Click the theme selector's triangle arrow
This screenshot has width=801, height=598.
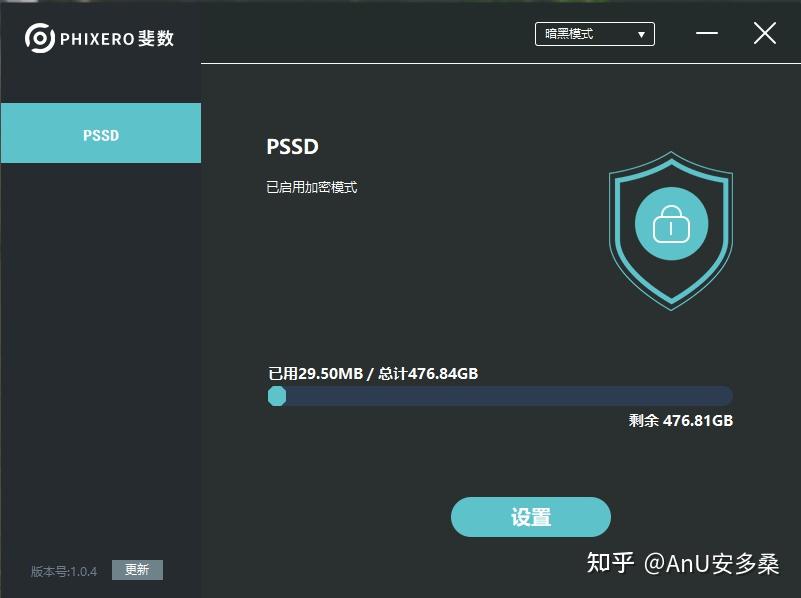640,33
